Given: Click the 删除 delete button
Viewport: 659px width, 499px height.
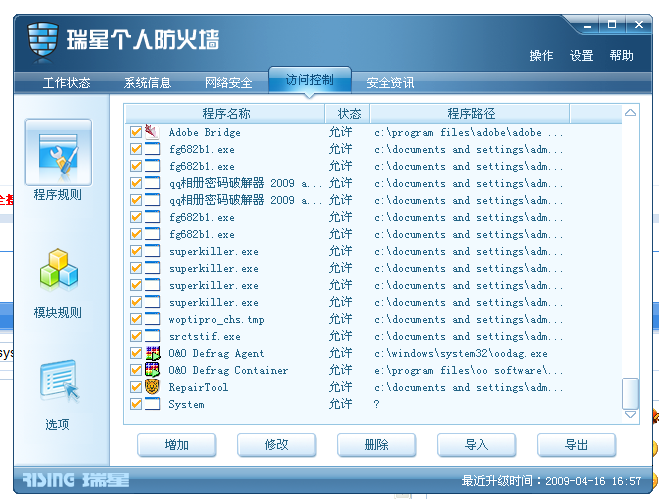Looking at the screenshot, I should click(377, 445).
